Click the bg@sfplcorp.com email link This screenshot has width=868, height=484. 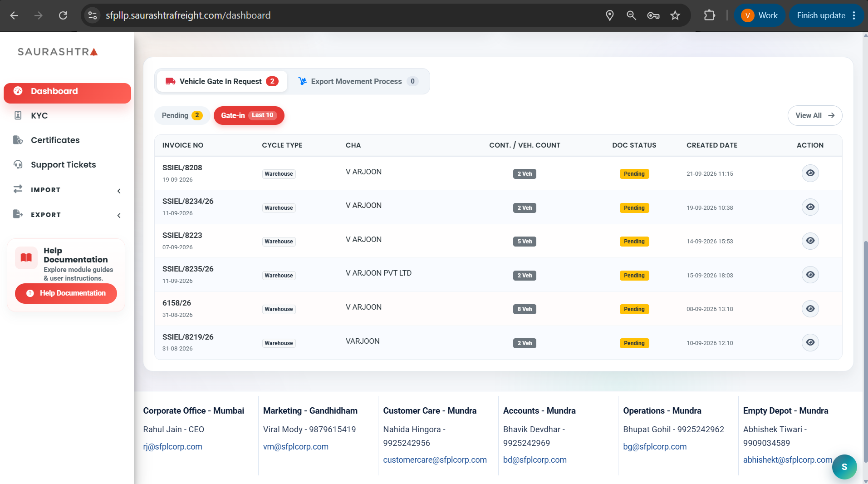(x=655, y=446)
